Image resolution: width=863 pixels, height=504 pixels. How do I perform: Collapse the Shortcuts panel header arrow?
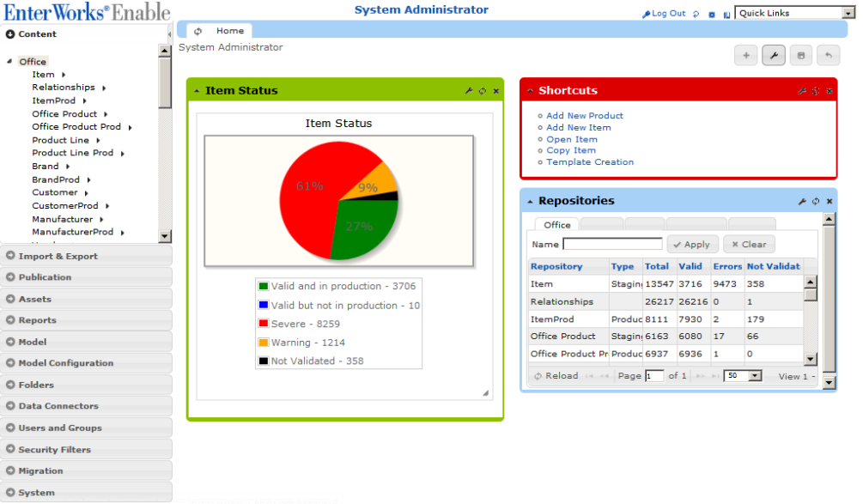[x=530, y=90]
